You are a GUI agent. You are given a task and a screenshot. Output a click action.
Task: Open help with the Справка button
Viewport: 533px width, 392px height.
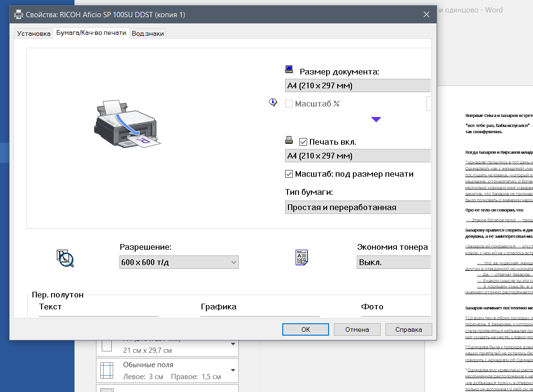tap(409, 329)
